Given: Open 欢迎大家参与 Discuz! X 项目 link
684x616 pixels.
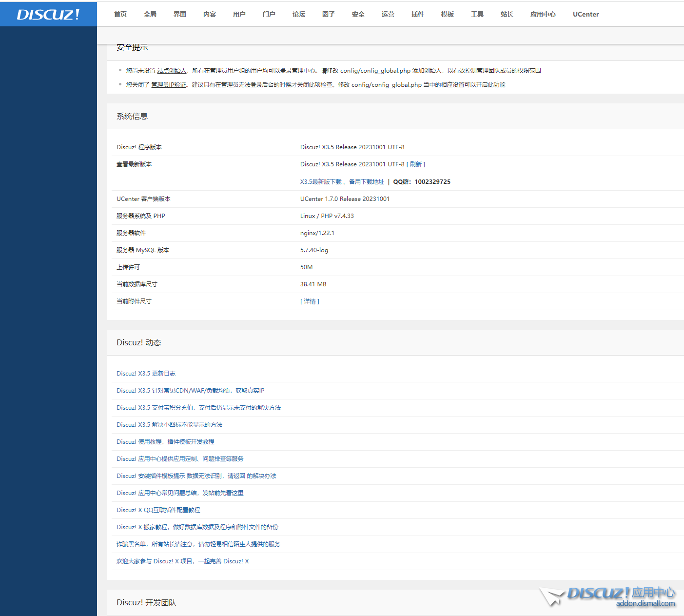Looking at the screenshot, I should coord(182,561).
